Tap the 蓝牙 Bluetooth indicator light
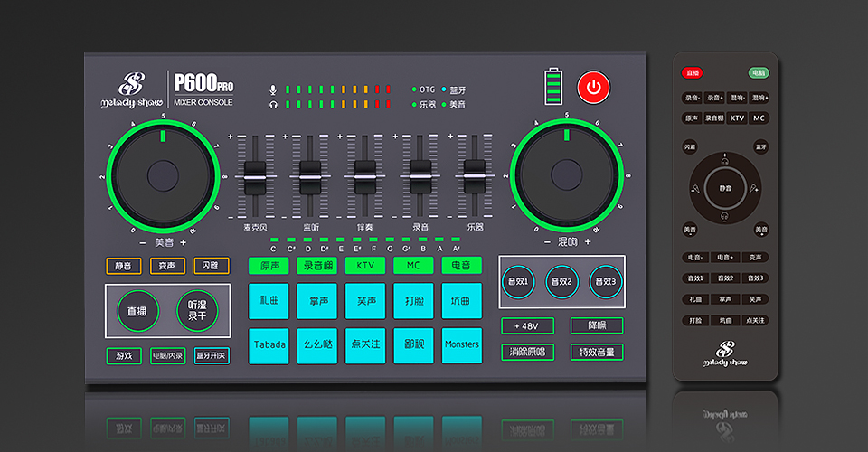Screen dimensions: 868x452 tap(444, 89)
